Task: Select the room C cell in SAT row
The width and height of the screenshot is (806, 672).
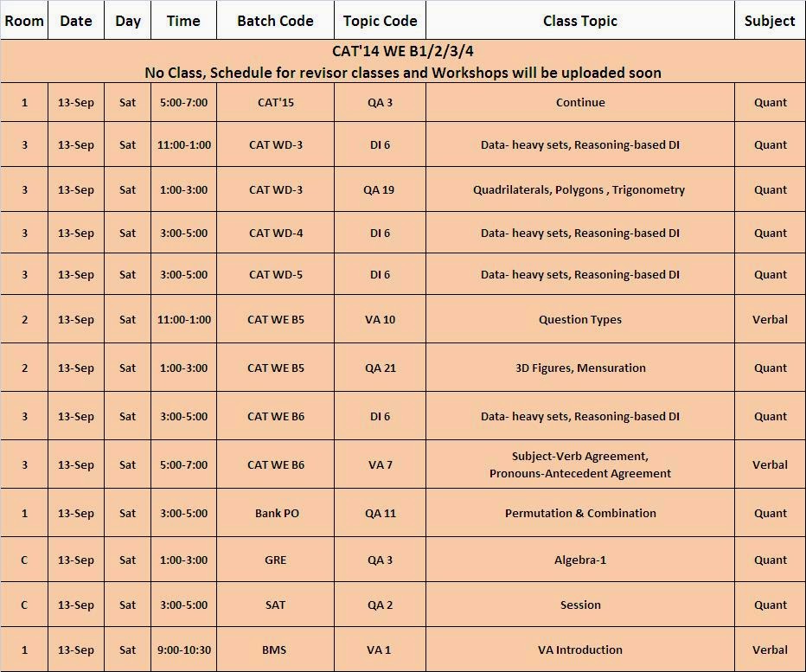Action: (24, 605)
